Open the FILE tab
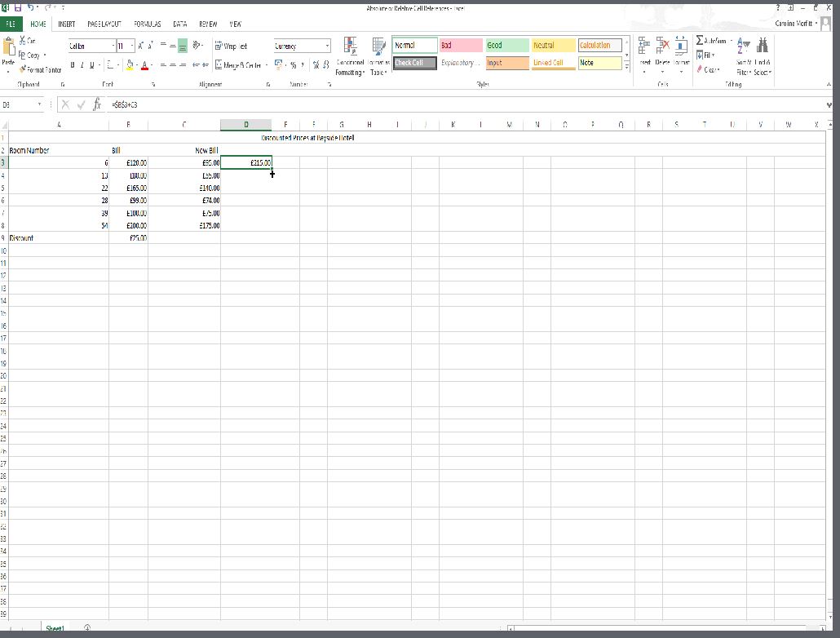840x638 pixels. tap(11, 24)
